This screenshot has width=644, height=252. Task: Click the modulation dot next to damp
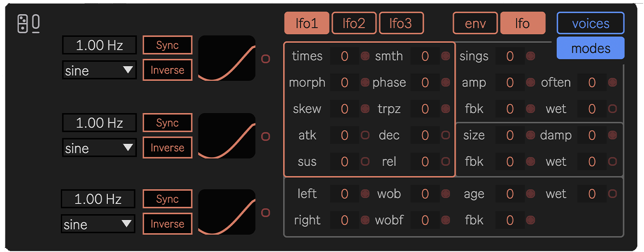pos(612,135)
